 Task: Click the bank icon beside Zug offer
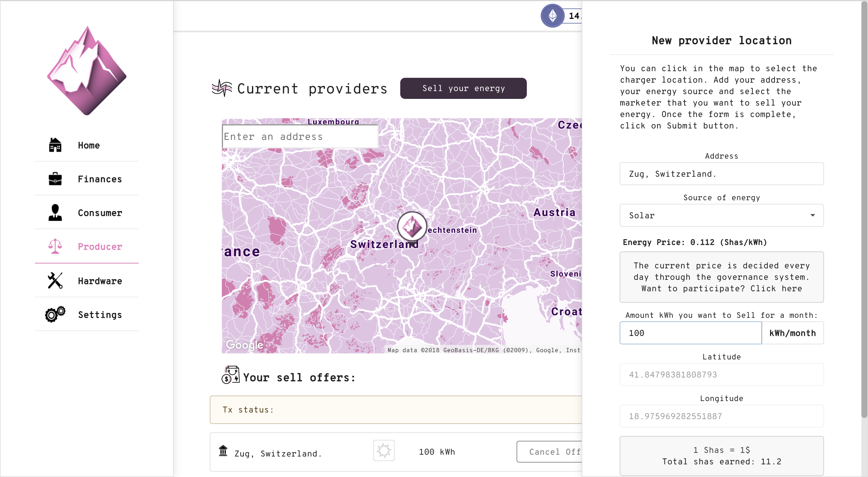click(223, 450)
